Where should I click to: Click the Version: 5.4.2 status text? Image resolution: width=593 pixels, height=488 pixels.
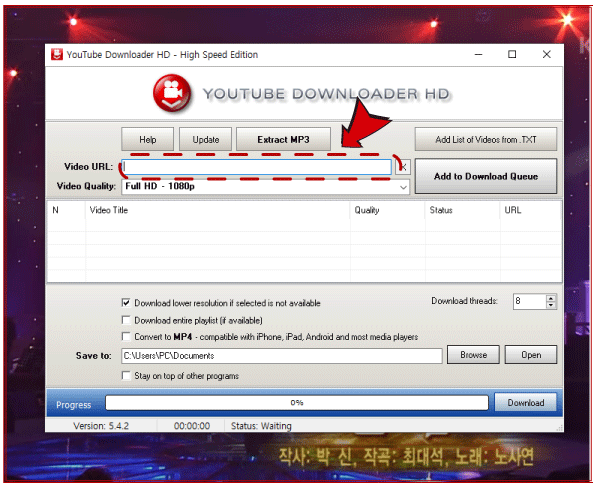101,426
